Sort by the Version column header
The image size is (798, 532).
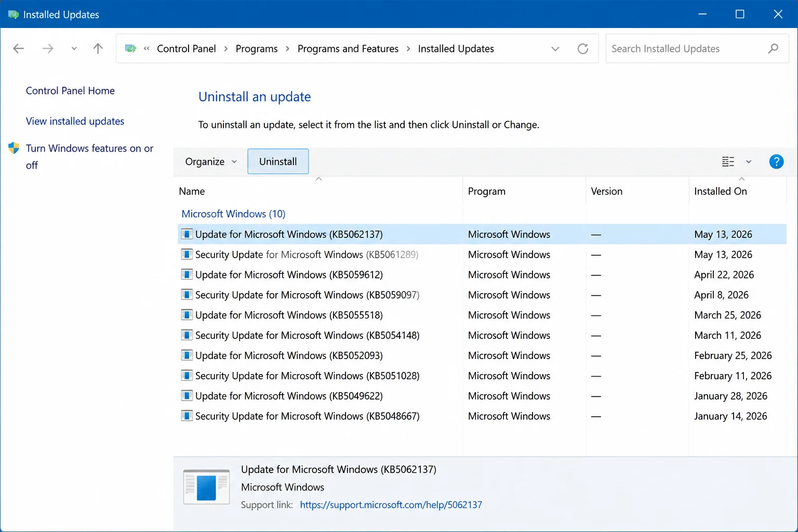637,191
